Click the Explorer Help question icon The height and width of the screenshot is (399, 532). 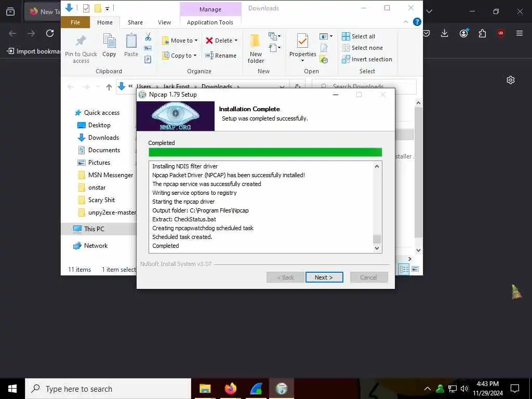coord(417,22)
